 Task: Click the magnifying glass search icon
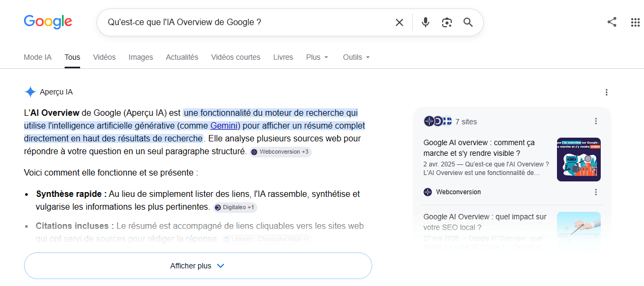(x=468, y=22)
